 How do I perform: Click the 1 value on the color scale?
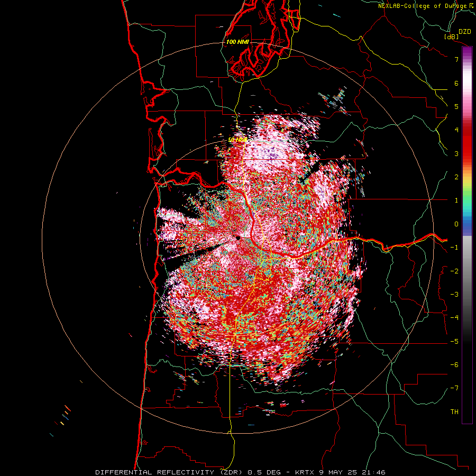(456, 200)
